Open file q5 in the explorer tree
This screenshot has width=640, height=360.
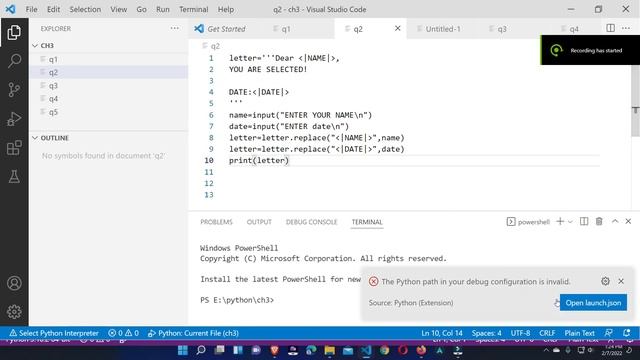[109, 112]
